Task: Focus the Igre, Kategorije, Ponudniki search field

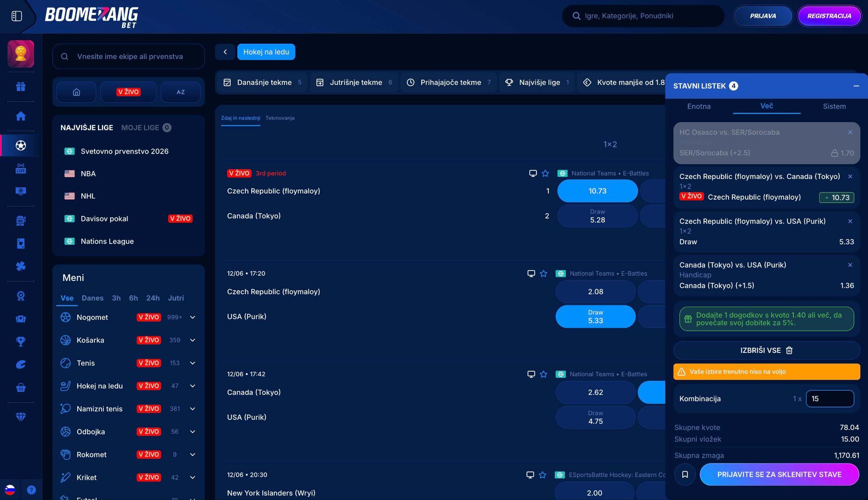Action: click(x=643, y=16)
